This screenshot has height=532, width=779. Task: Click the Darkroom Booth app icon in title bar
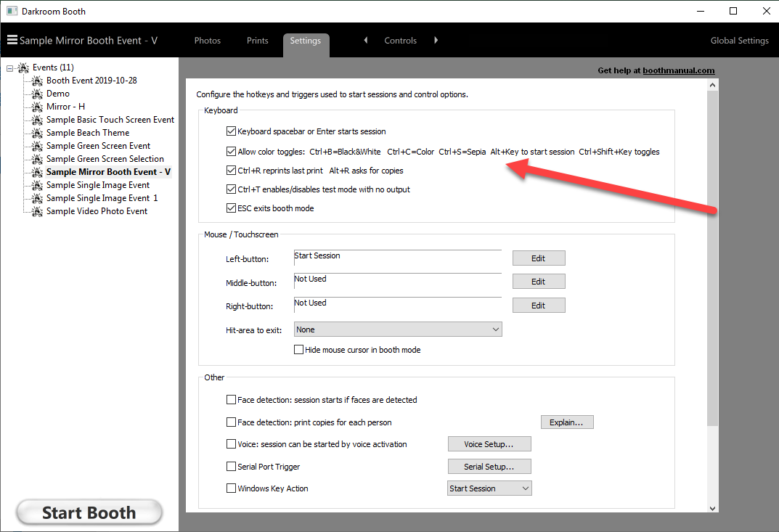(x=12, y=11)
